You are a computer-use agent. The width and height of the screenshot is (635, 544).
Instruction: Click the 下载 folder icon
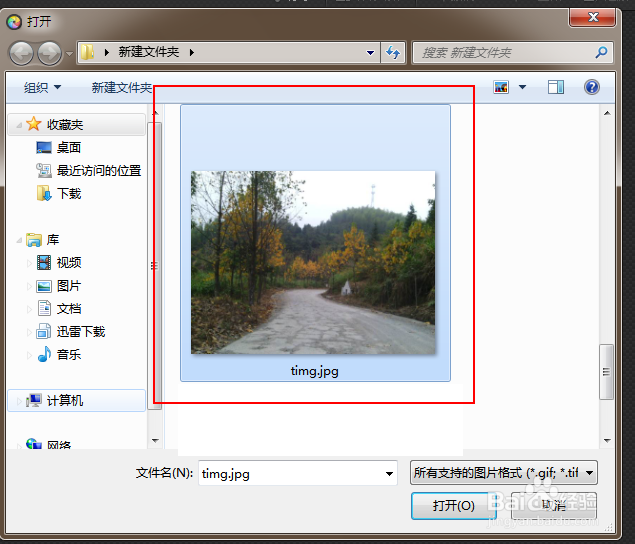tap(44, 193)
